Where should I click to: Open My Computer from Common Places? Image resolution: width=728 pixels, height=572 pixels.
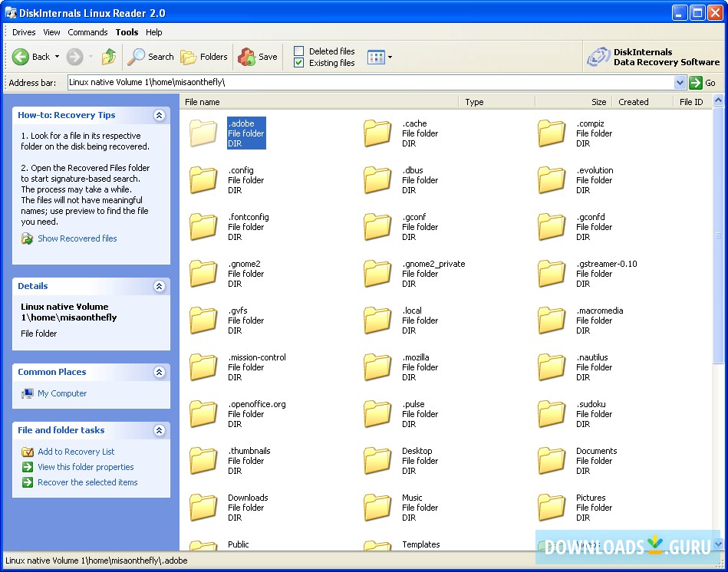click(x=61, y=393)
